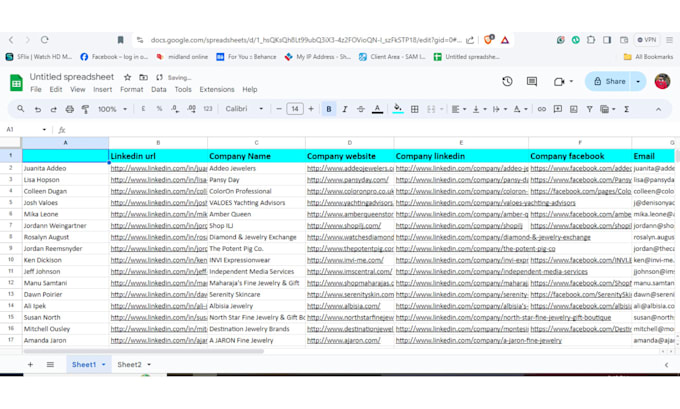The image size is (680, 409).
Task: Open the Share options dropdown arrow
Action: click(638, 82)
